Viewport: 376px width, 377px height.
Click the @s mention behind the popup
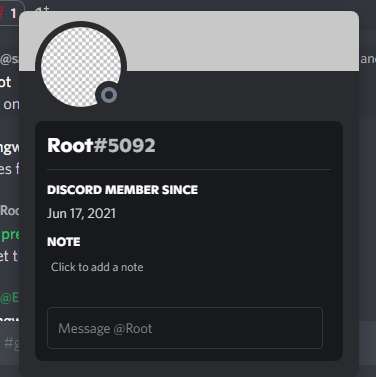tap(9, 59)
